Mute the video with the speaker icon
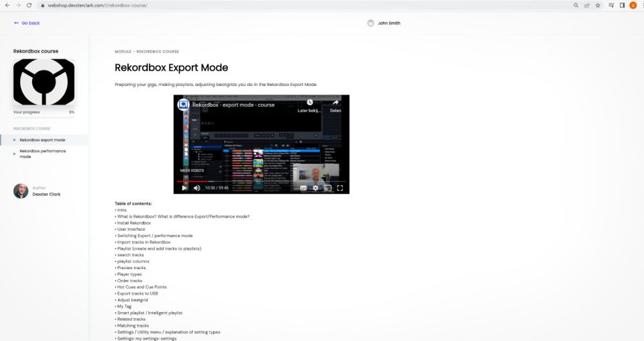 (x=197, y=188)
